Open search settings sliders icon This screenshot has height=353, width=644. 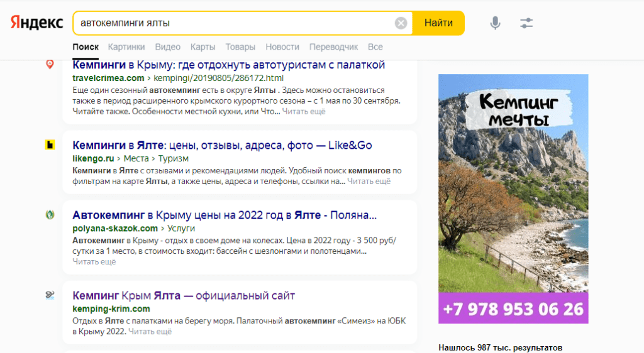pos(526,23)
